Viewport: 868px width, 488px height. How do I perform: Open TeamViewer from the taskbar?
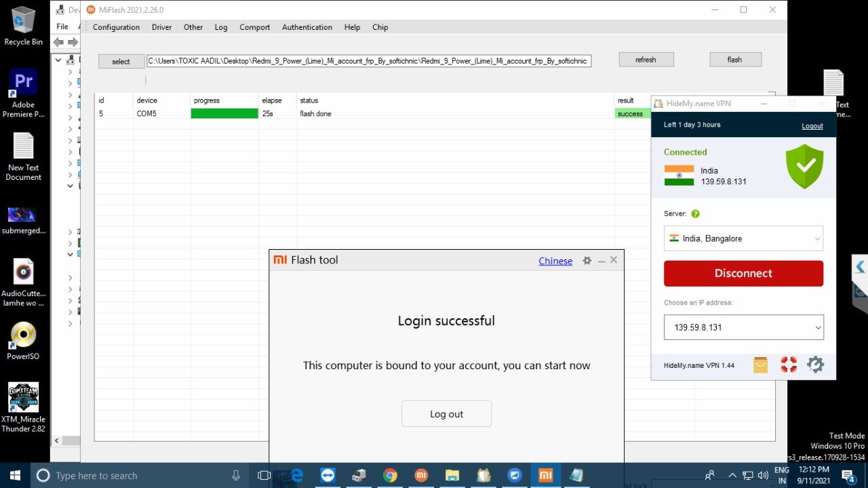point(328,475)
